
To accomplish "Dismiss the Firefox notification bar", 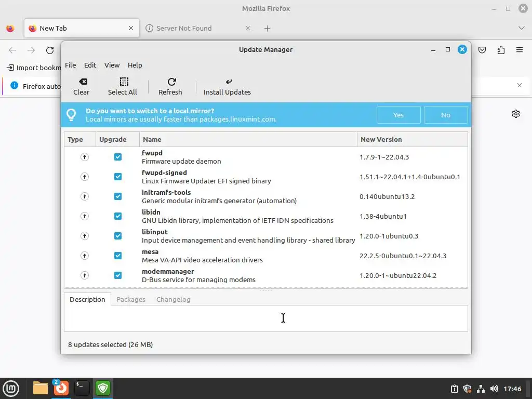I will click(520, 85).
